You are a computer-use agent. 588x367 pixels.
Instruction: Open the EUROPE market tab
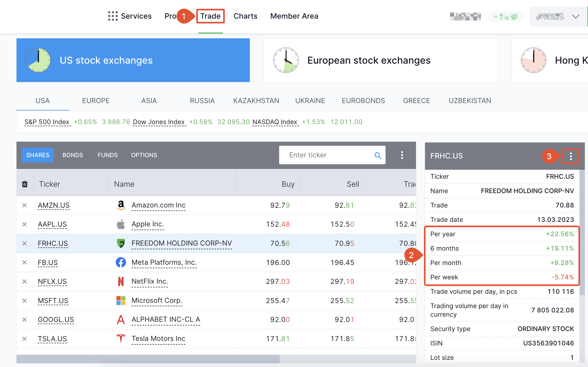pyautogui.click(x=96, y=101)
